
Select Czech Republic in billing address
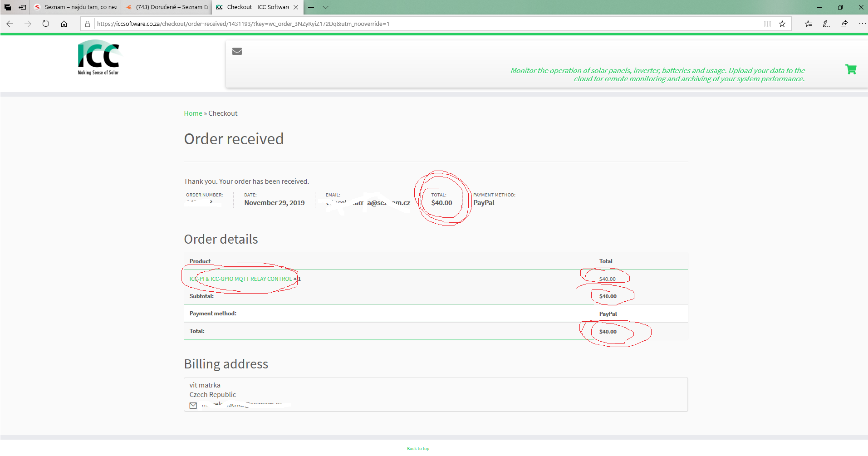(213, 395)
